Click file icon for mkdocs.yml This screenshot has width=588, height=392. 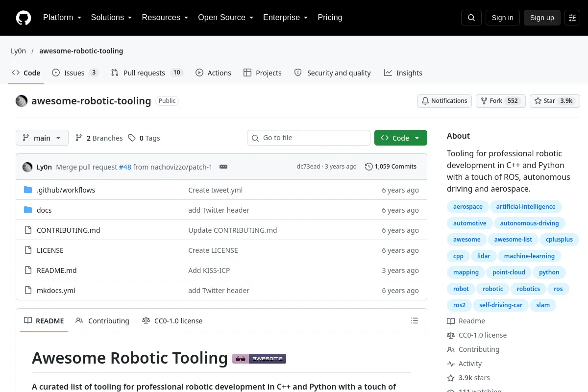(x=28, y=291)
